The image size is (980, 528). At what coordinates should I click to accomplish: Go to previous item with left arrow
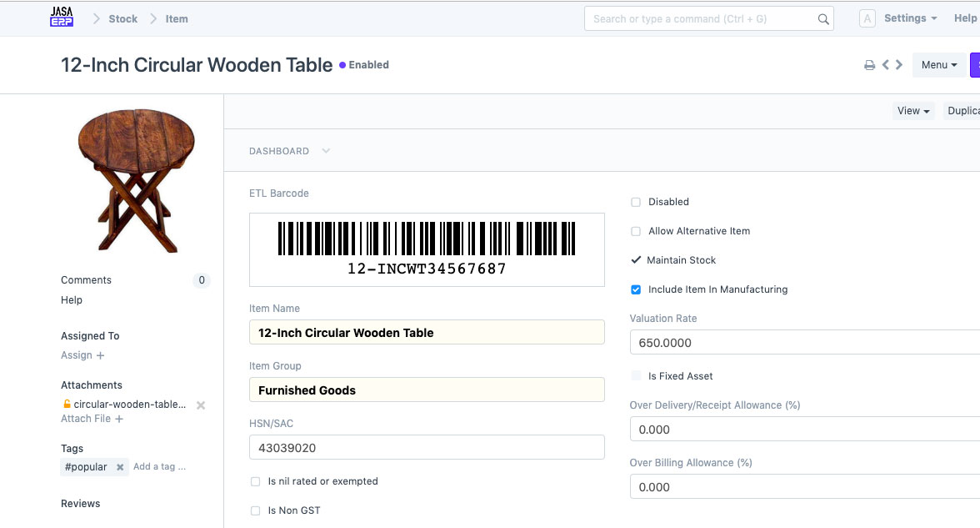886,64
